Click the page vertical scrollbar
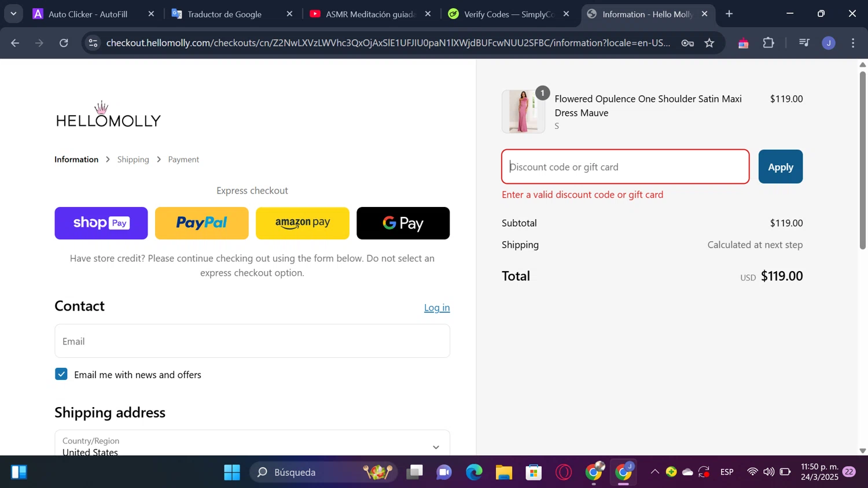The height and width of the screenshot is (488, 868). pos(863,160)
